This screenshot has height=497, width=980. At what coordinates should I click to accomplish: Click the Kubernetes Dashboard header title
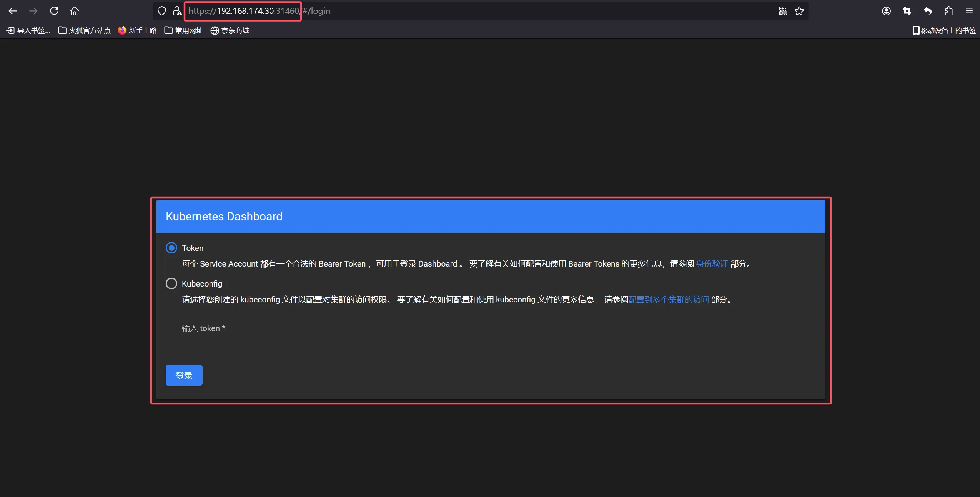click(224, 216)
